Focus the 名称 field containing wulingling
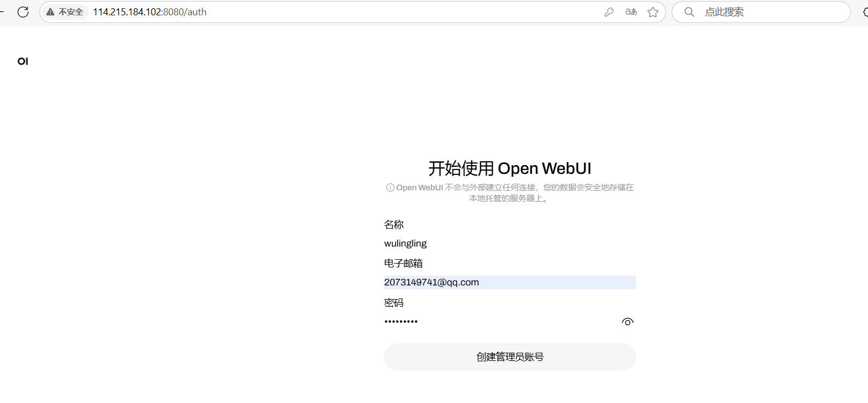 (x=510, y=243)
